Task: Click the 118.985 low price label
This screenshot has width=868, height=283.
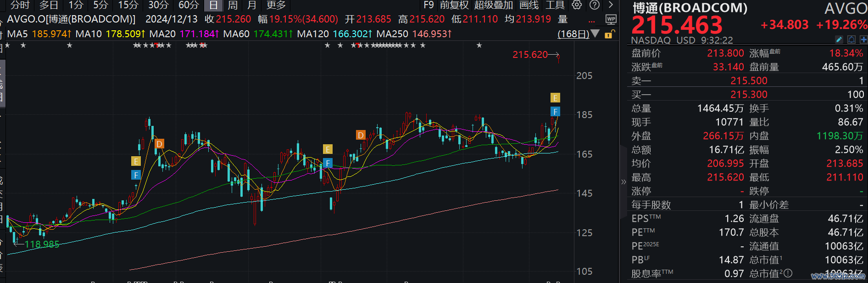Action: (42, 244)
